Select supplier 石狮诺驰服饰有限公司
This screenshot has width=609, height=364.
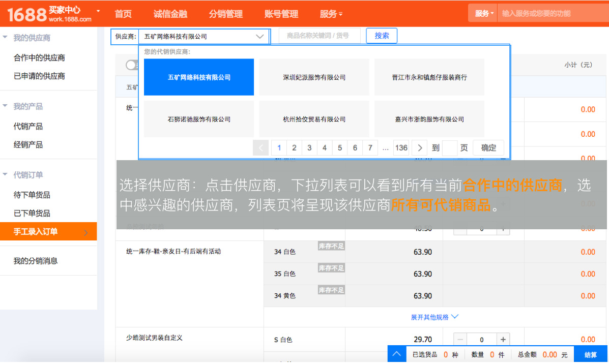click(199, 119)
